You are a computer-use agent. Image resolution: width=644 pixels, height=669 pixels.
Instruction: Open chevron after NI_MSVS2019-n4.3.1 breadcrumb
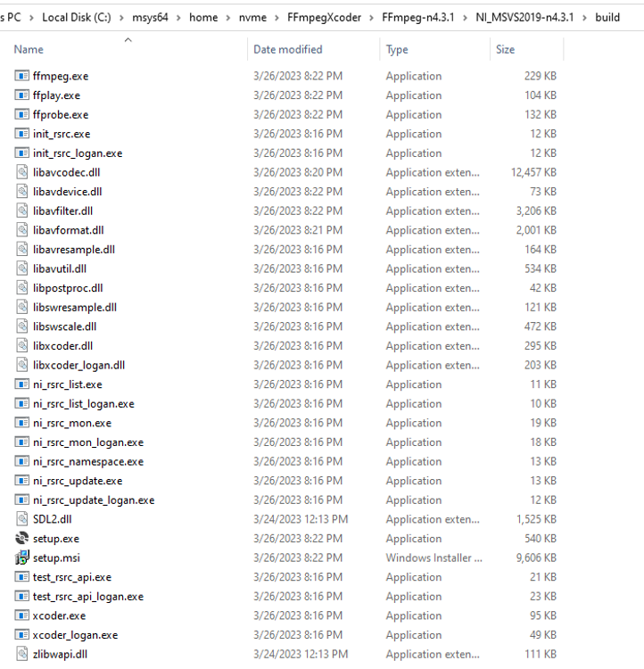tap(584, 18)
